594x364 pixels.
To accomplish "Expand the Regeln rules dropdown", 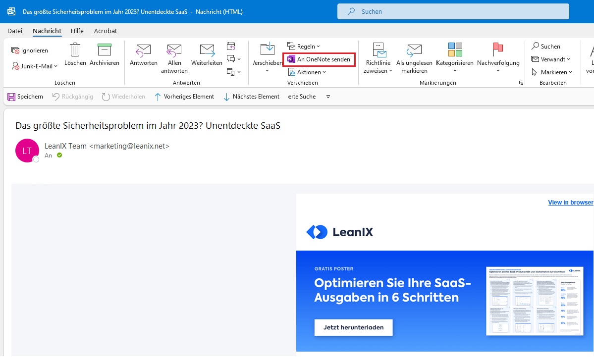I will click(303, 46).
